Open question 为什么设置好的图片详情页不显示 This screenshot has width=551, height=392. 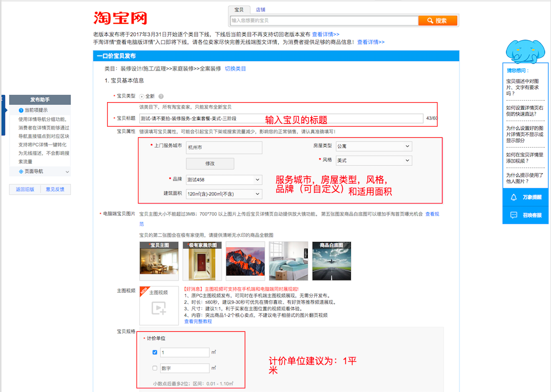click(524, 134)
